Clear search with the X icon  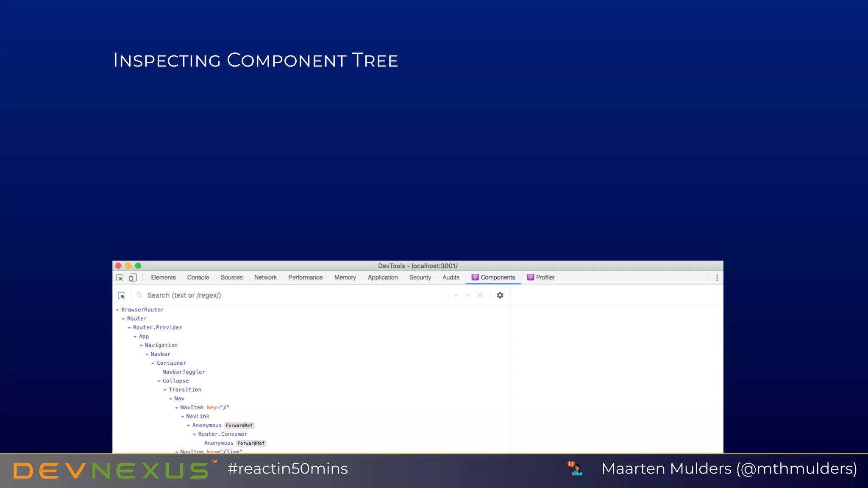click(480, 295)
